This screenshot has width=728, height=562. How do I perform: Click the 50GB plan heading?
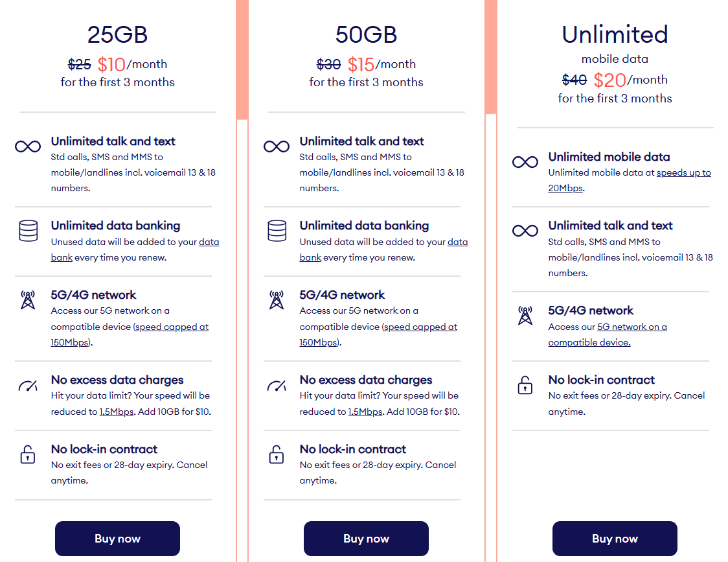(366, 34)
